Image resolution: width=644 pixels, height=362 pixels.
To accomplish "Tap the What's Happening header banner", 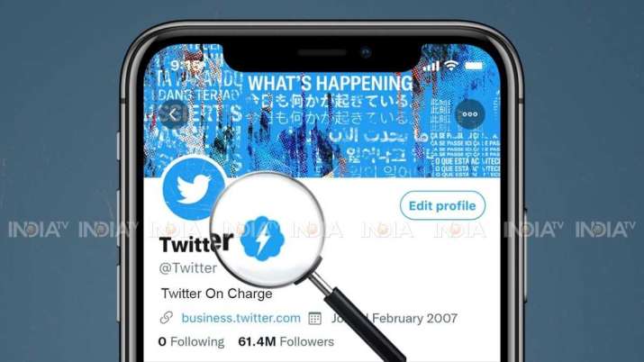I will tap(322, 111).
